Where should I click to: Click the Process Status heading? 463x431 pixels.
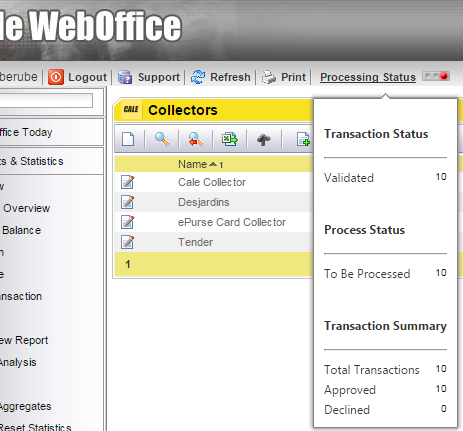(364, 230)
